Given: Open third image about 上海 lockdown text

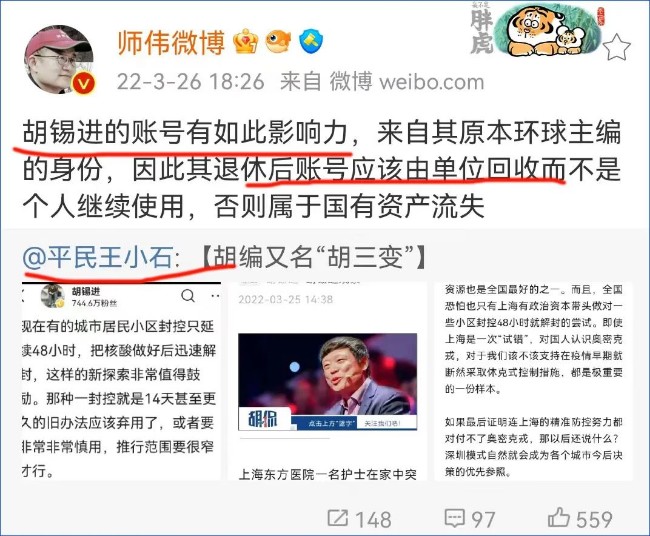Looking at the screenshot, I should [x=534, y=381].
